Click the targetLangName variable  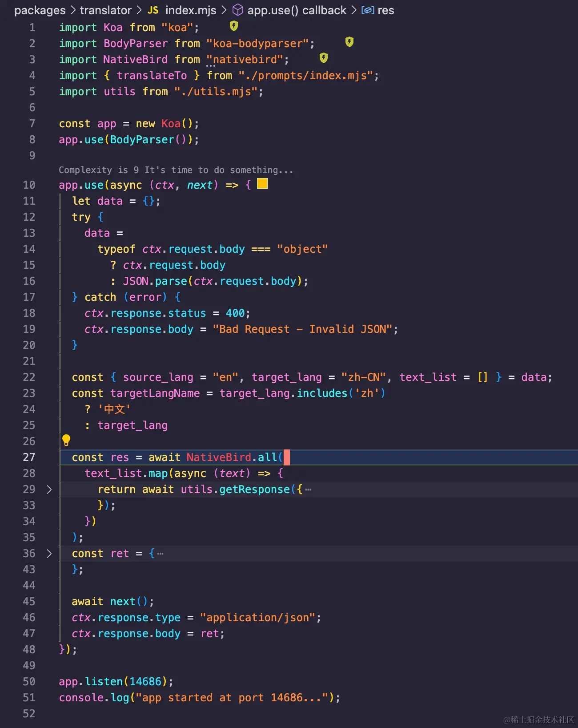tap(155, 393)
